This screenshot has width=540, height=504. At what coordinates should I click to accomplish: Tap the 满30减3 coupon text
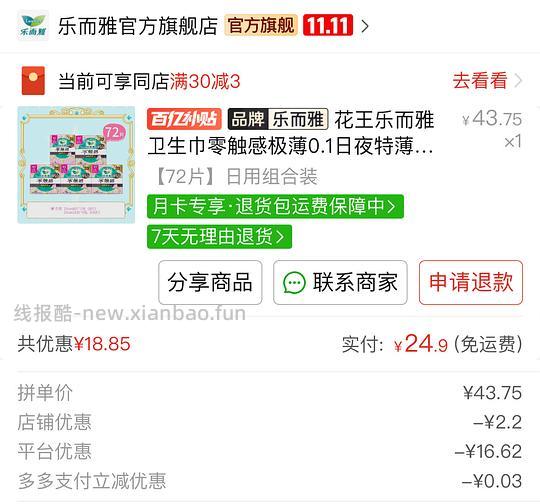205,81
